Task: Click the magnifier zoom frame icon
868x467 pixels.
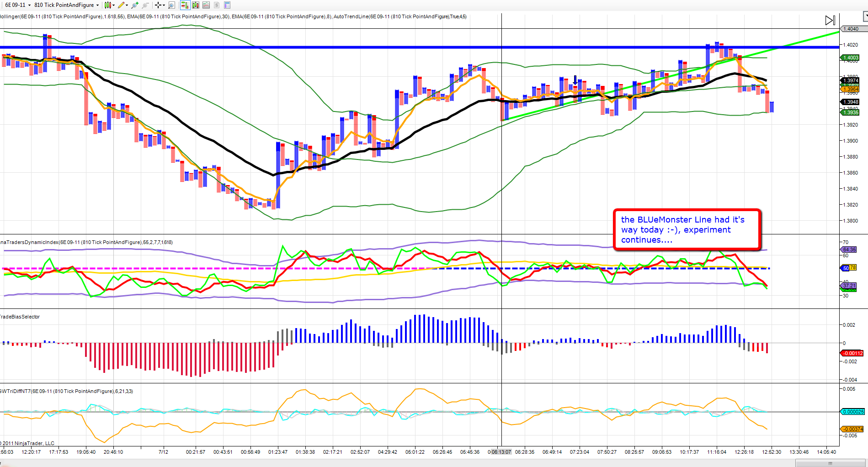Action: click(x=172, y=5)
